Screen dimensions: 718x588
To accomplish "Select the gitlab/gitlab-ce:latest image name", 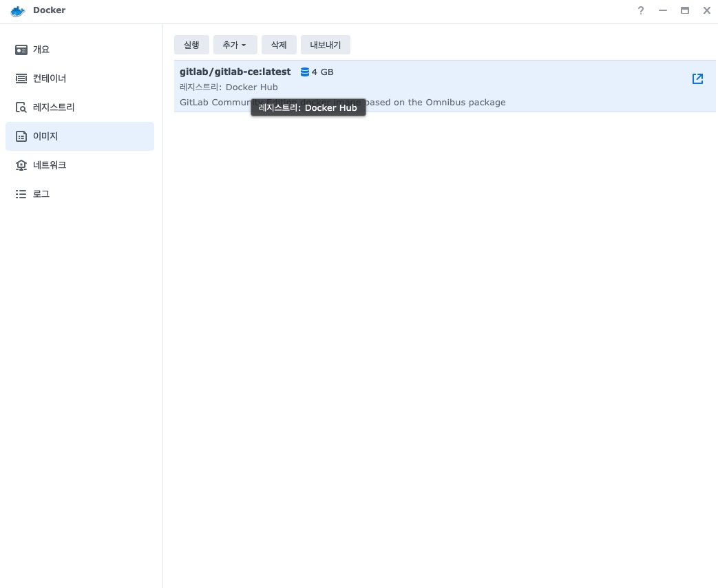I will [x=235, y=72].
